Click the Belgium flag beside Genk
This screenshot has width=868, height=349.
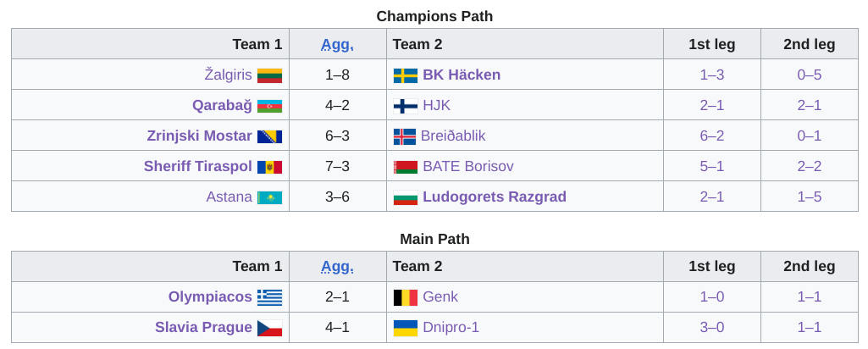pyautogui.click(x=406, y=297)
